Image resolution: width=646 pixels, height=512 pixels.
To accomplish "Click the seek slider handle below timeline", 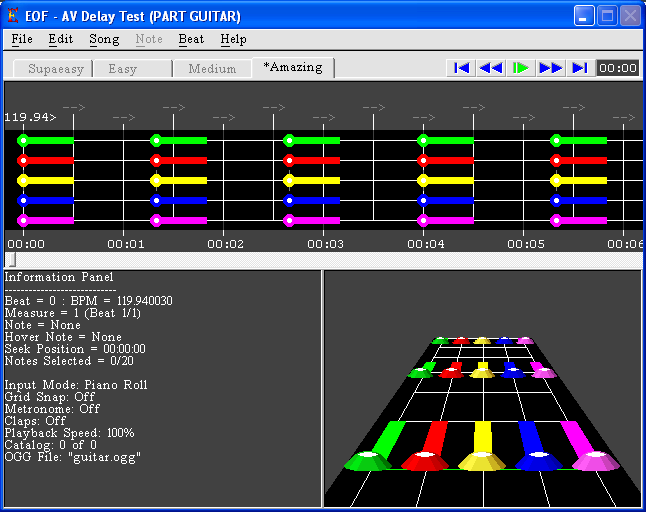I will click(x=11, y=259).
